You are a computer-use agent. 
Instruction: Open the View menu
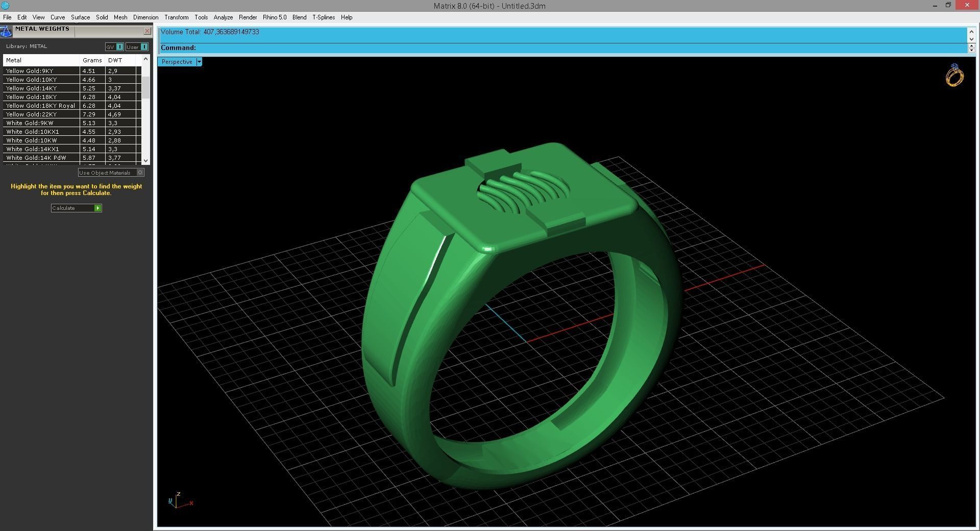(x=38, y=17)
